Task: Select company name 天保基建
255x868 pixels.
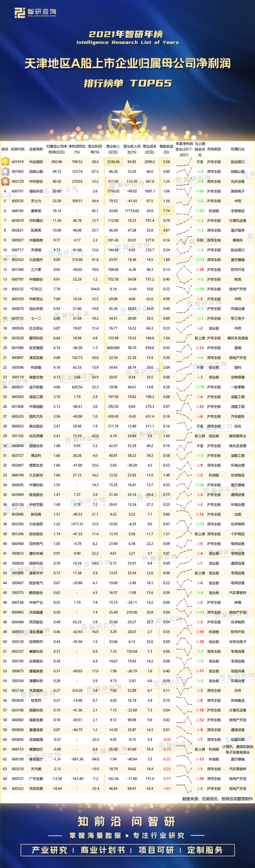Action: [x=36, y=612]
